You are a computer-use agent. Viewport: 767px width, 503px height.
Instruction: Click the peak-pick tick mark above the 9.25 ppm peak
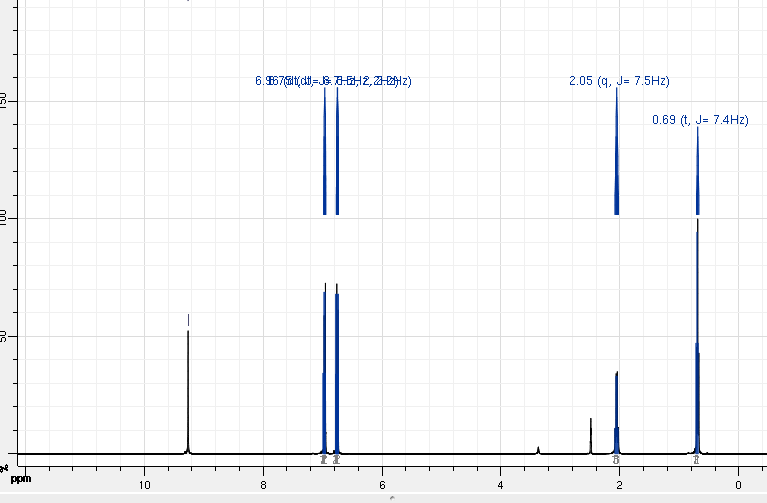click(x=188, y=320)
